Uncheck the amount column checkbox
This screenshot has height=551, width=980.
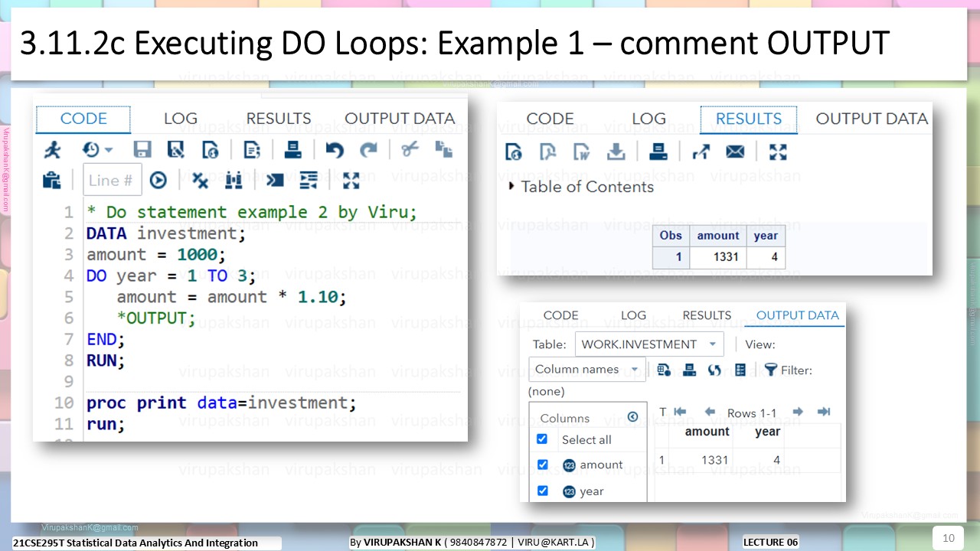(542, 465)
